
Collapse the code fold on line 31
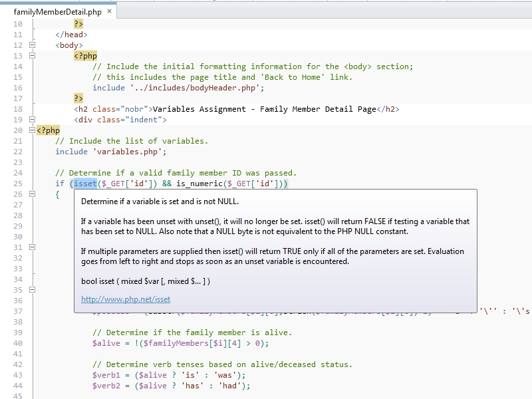click(x=31, y=247)
